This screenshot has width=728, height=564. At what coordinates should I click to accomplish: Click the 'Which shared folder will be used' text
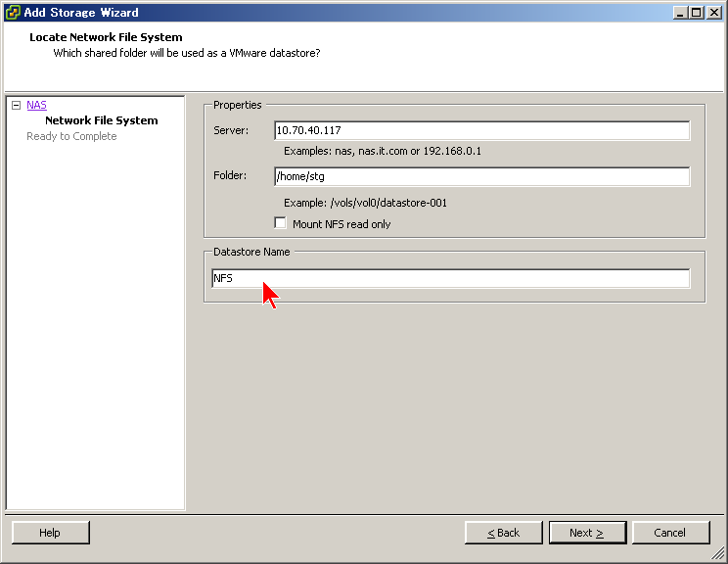click(187, 53)
